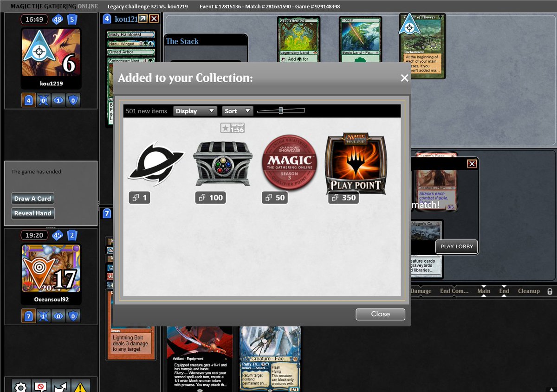
Task: Click the Artifact Equipment card in hand
Action: click(200, 358)
